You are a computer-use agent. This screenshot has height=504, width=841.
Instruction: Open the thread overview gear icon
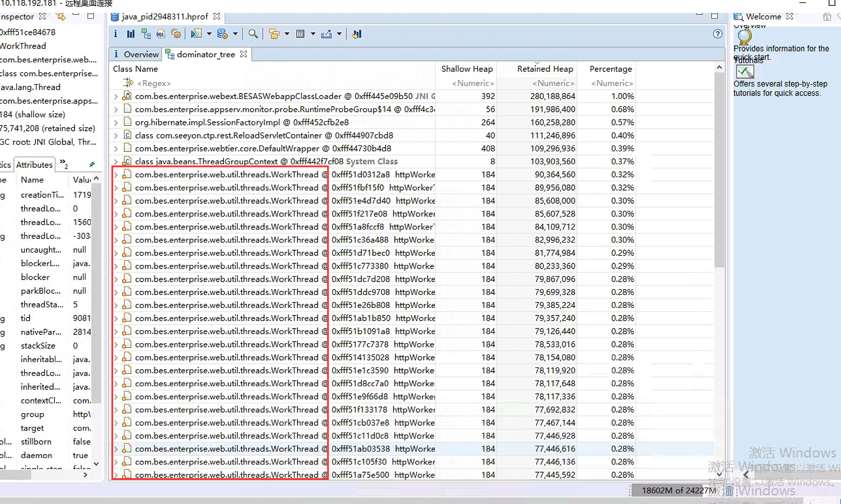175,34
